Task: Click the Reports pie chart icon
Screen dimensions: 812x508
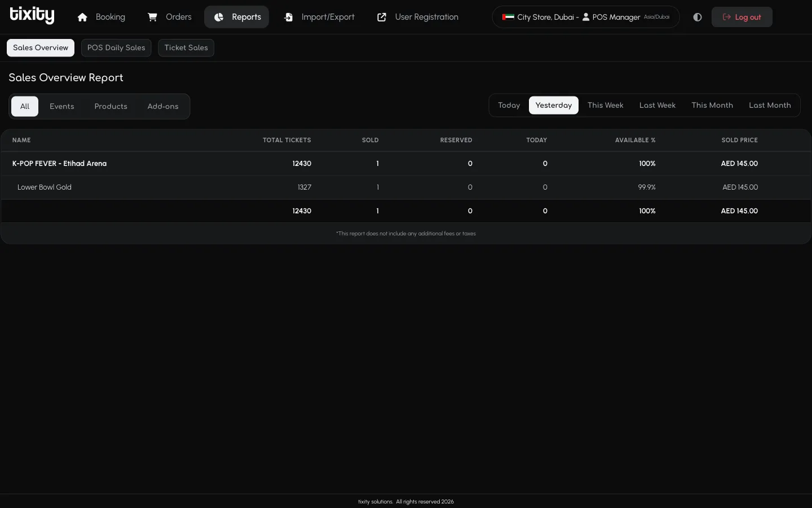Action: pos(219,17)
